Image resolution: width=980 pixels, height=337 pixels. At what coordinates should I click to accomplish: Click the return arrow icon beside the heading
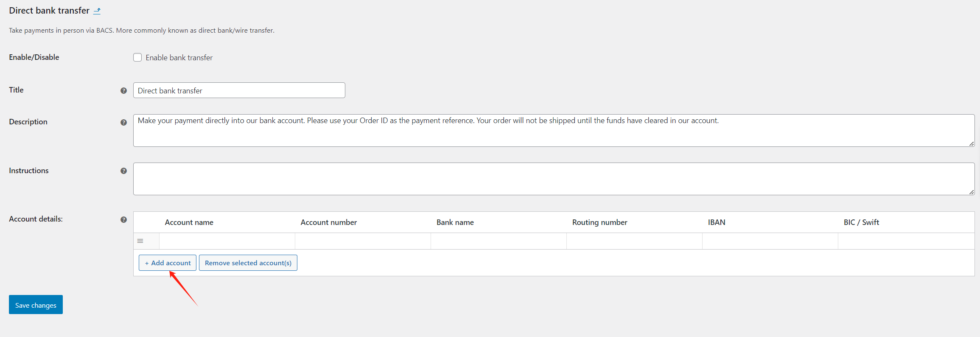click(97, 11)
